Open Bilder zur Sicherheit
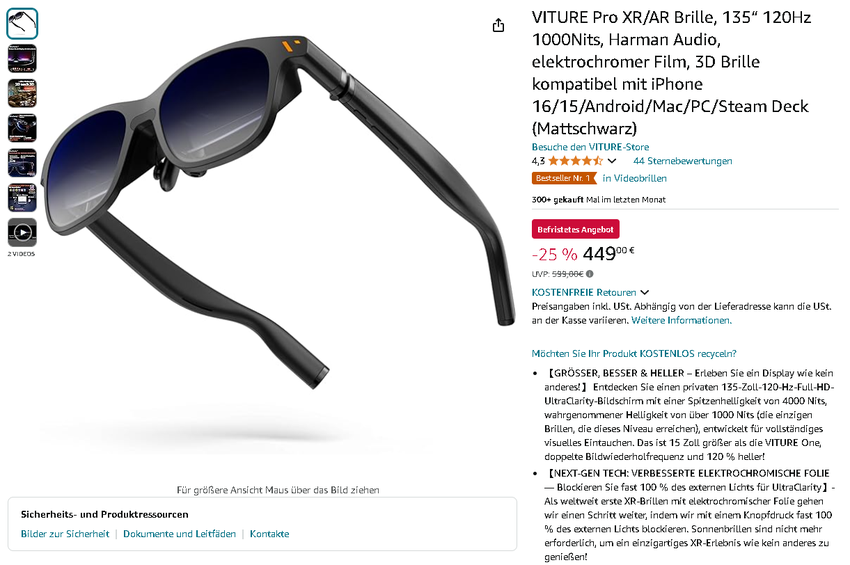Screen dimensions: 850x565 65,534
